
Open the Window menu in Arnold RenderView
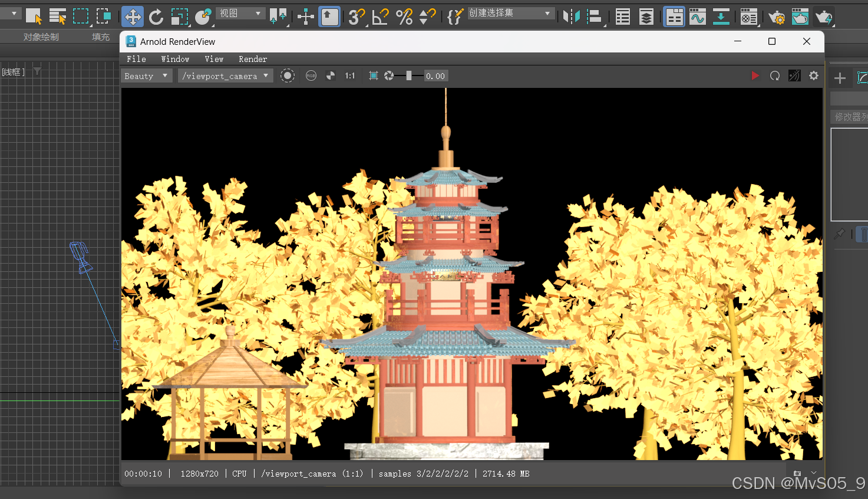(175, 59)
